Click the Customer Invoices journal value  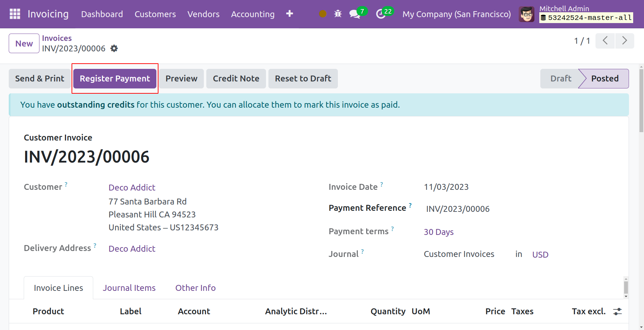[x=459, y=254]
